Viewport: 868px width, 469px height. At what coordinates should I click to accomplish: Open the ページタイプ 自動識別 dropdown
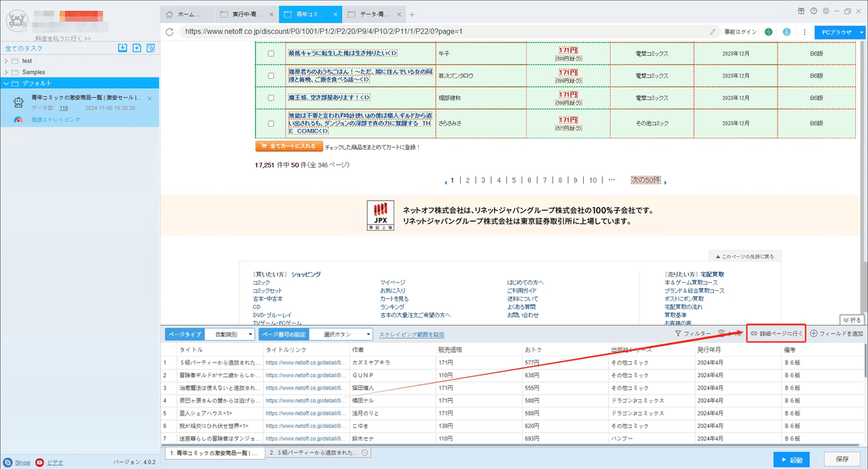229,334
